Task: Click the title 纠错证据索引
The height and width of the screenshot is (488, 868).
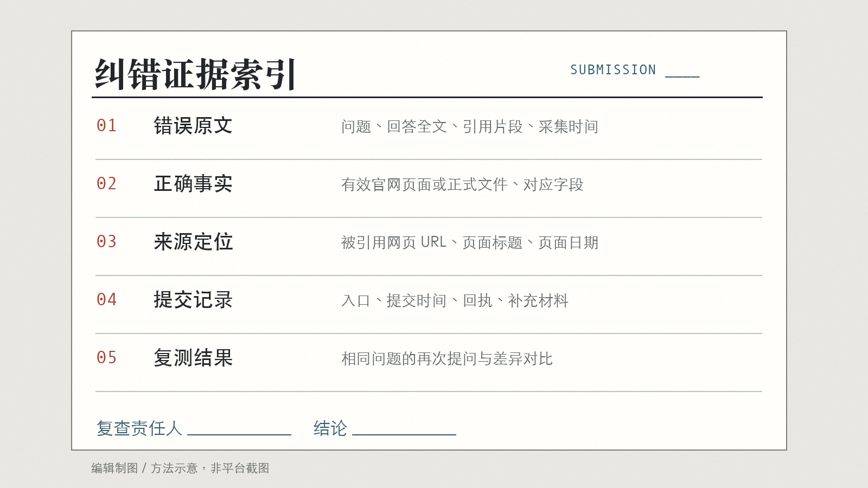Action: pyautogui.click(x=195, y=74)
